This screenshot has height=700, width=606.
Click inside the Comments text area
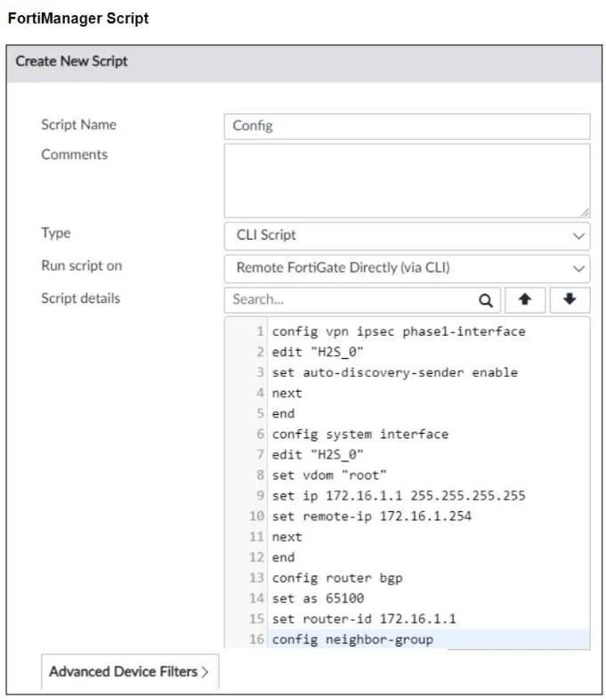tap(408, 181)
